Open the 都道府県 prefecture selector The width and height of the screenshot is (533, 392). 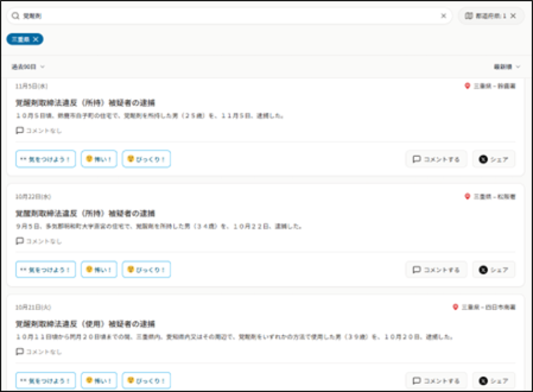(485, 16)
